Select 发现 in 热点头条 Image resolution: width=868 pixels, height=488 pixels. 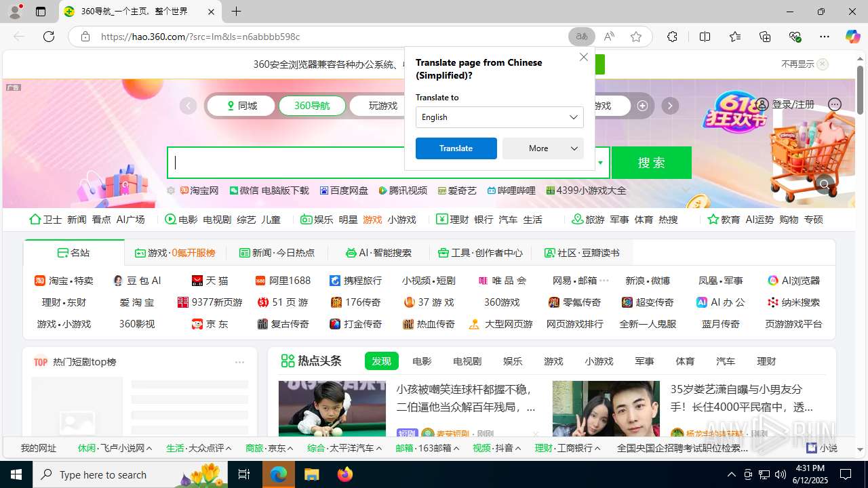[x=381, y=361]
